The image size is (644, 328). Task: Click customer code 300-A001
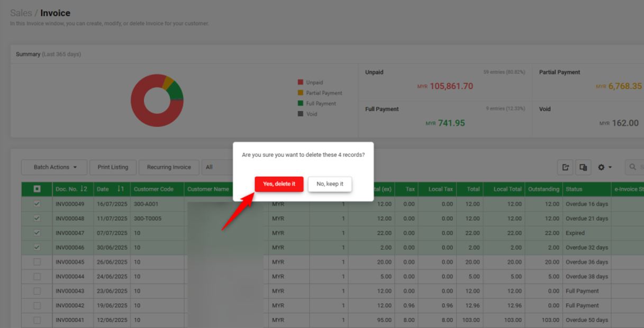pos(146,204)
